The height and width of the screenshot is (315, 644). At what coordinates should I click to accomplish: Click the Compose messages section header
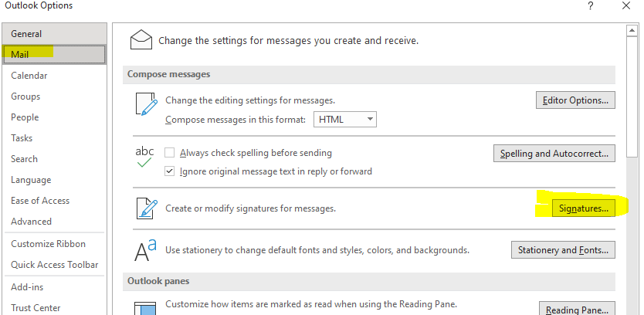coord(369,74)
